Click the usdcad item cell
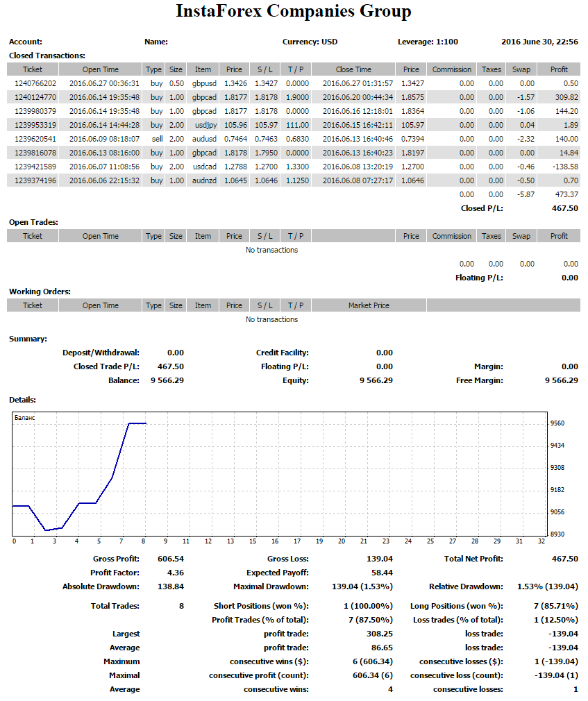The width and height of the screenshot is (588, 701). 205,167
